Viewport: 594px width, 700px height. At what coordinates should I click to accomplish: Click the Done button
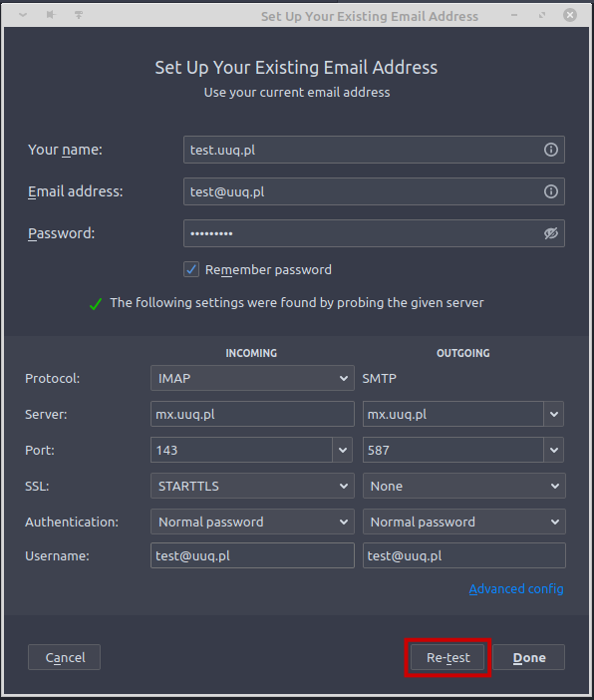pyautogui.click(x=529, y=657)
